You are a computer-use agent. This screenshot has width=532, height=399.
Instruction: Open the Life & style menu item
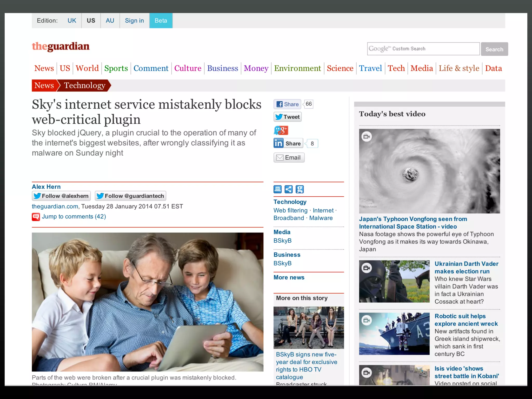tap(459, 68)
